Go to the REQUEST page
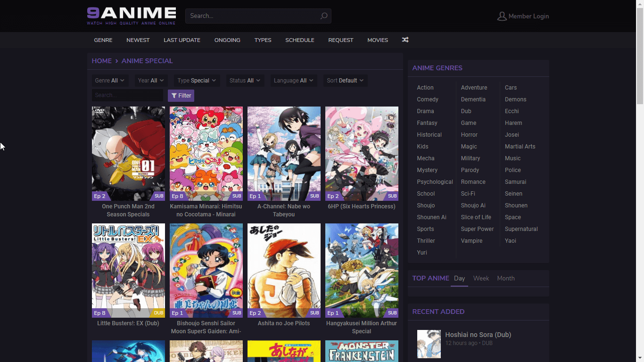 341,40
